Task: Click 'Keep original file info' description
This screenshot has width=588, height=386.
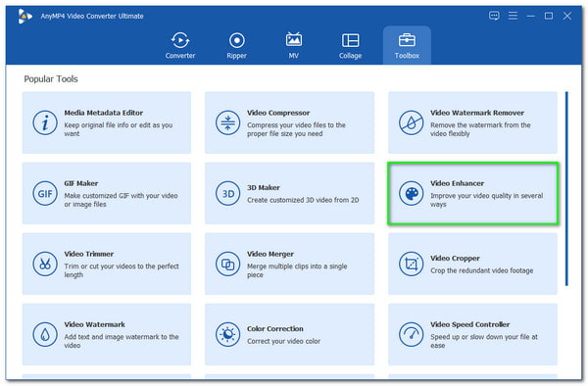Action: click(x=119, y=129)
